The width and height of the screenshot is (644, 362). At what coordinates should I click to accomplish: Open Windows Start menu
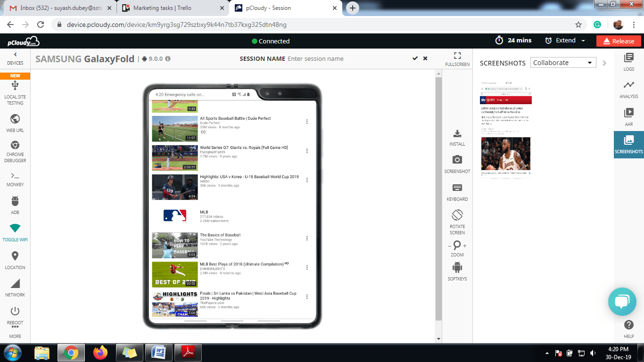13,353
